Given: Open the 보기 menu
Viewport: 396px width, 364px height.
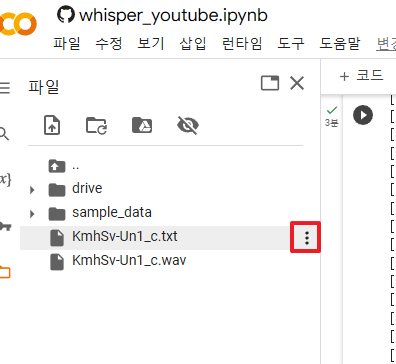Looking at the screenshot, I should [151, 43].
